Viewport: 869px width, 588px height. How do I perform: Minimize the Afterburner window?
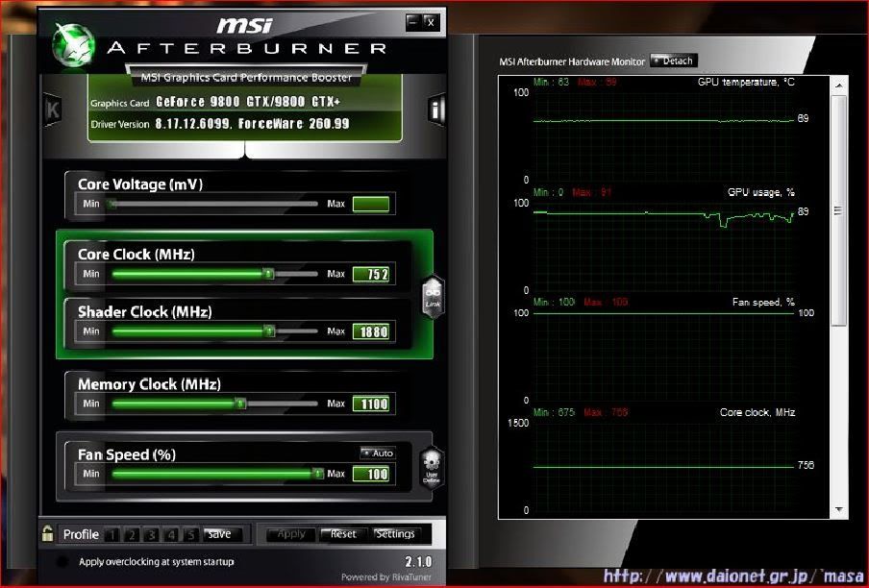click(413, 22)
